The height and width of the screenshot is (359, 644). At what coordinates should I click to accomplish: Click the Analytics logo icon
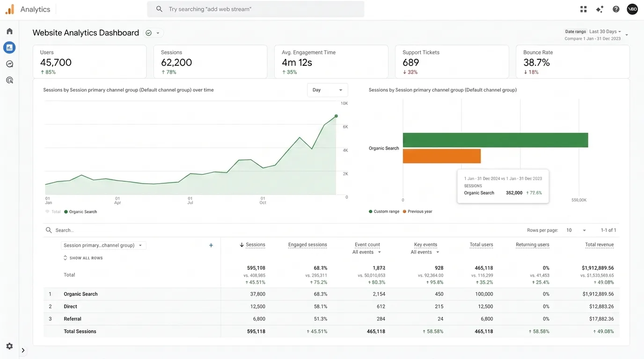coord(10,9)
